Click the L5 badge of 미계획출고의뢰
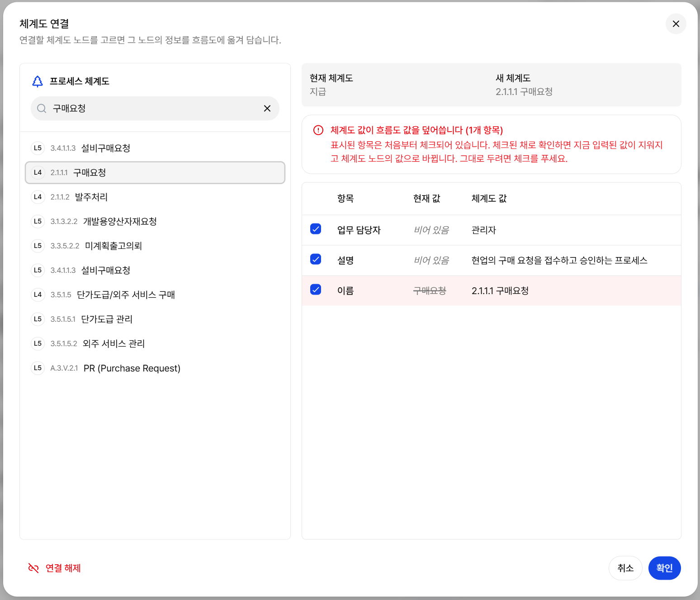This screenshot has width=700, height=600. click(x=38, y=246)
